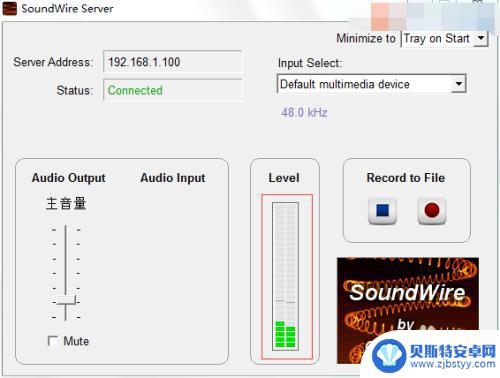Click the green audio level meter

285,276
